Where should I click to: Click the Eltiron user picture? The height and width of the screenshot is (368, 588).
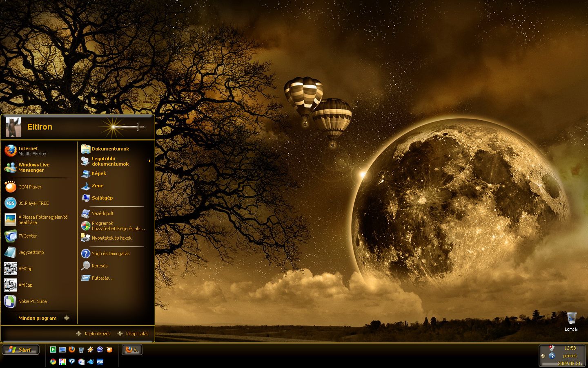point(13,127)
